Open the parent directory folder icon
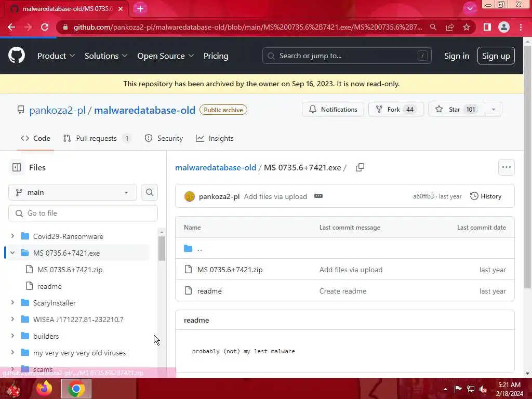Screen dimensions: 532x399 coord(188,248)
